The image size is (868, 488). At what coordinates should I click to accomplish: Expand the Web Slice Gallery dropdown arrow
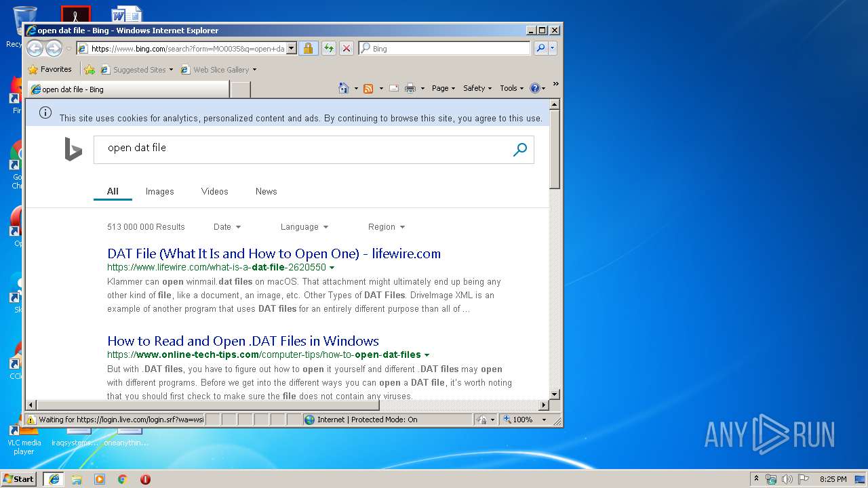point(255,70)
